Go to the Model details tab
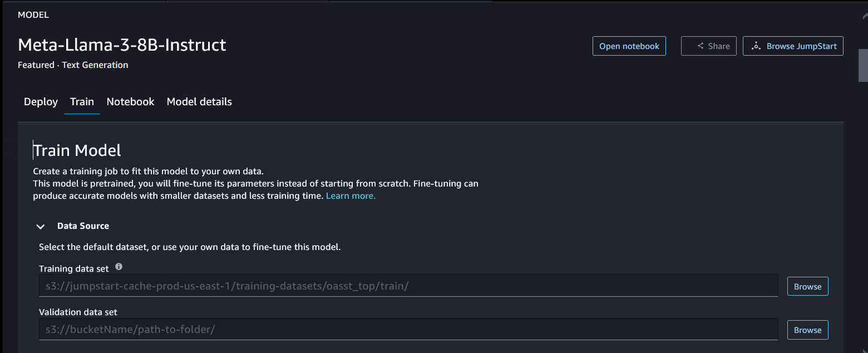 pos(199,102)
